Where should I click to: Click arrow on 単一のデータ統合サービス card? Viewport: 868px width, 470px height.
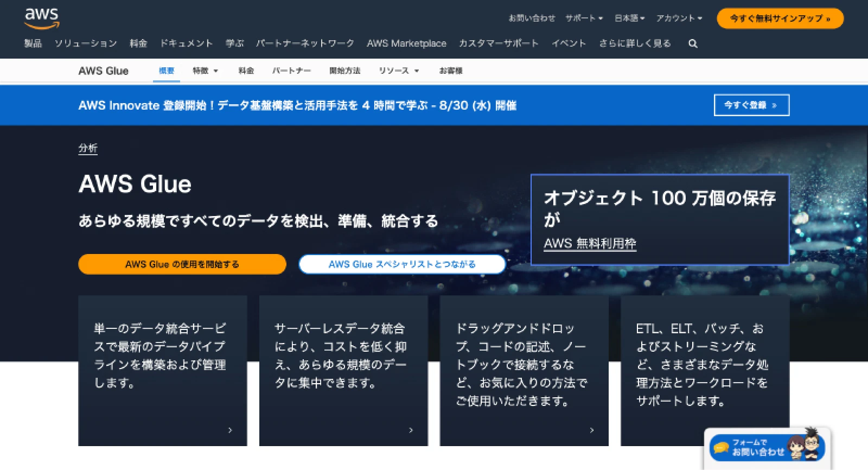230,430
